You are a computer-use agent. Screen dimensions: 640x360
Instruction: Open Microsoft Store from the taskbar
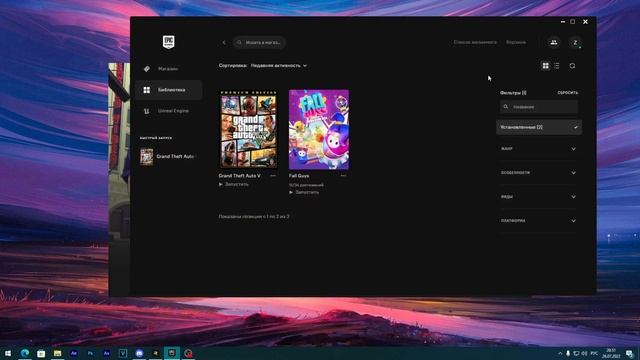click(x=41, y=353)
